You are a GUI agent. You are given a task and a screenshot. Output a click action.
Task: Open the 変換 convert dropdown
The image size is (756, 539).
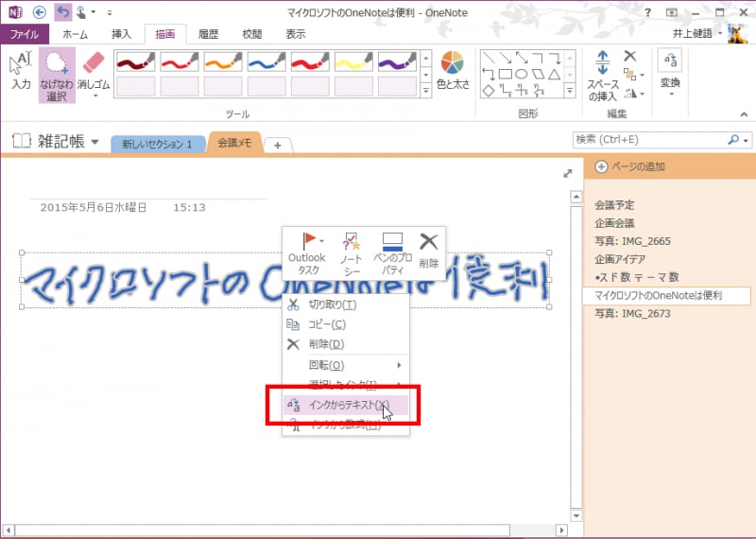tap(670, 73)
